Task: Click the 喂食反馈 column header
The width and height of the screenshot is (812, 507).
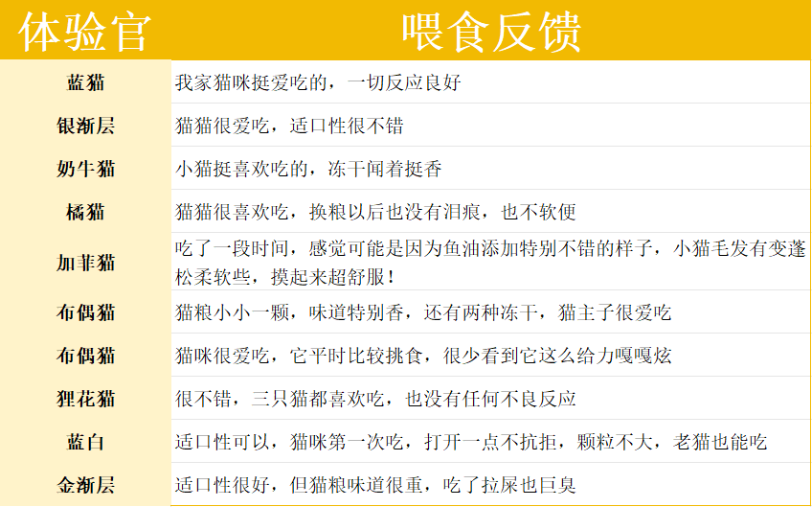Action: click(x=491, y=32)
